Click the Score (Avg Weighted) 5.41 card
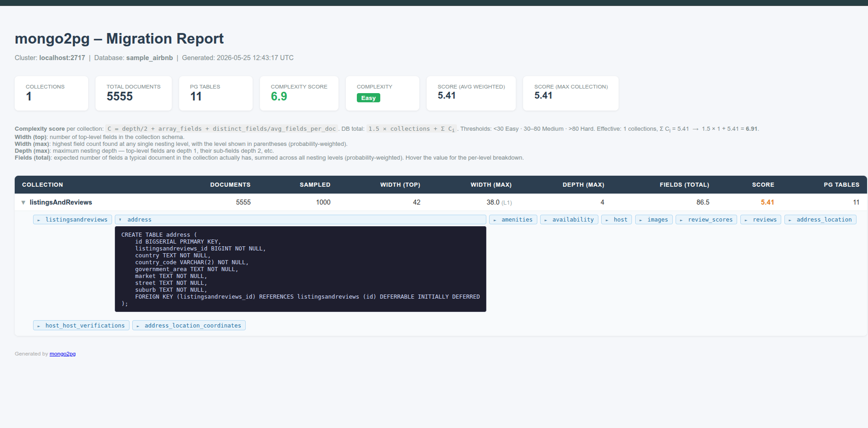Viewport: 868px width, 428px height. [471, 93]
